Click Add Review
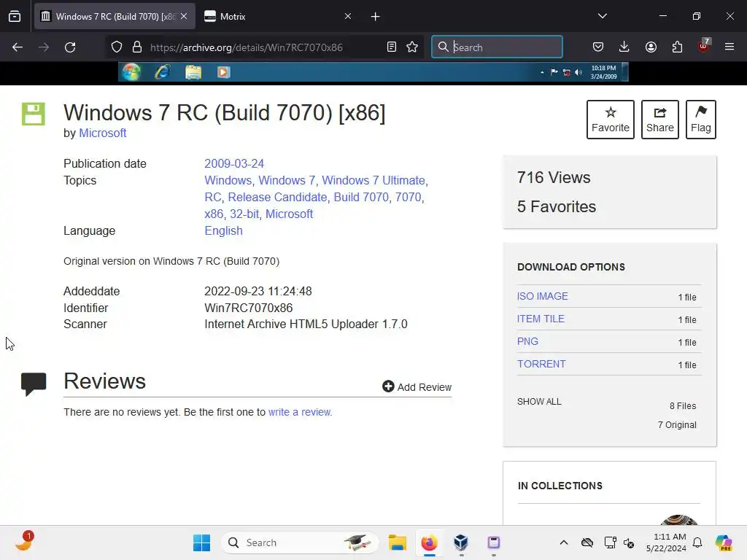747x560 pixels. pyautogui.click(x=417, y=386)
